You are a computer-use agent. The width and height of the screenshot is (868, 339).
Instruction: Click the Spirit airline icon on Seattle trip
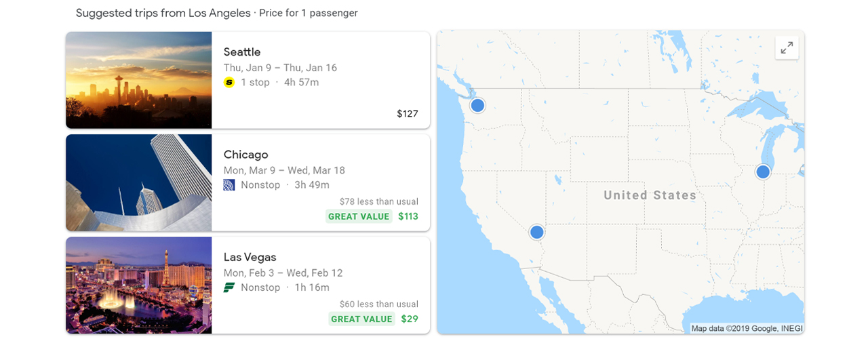(x=229, y=83)
